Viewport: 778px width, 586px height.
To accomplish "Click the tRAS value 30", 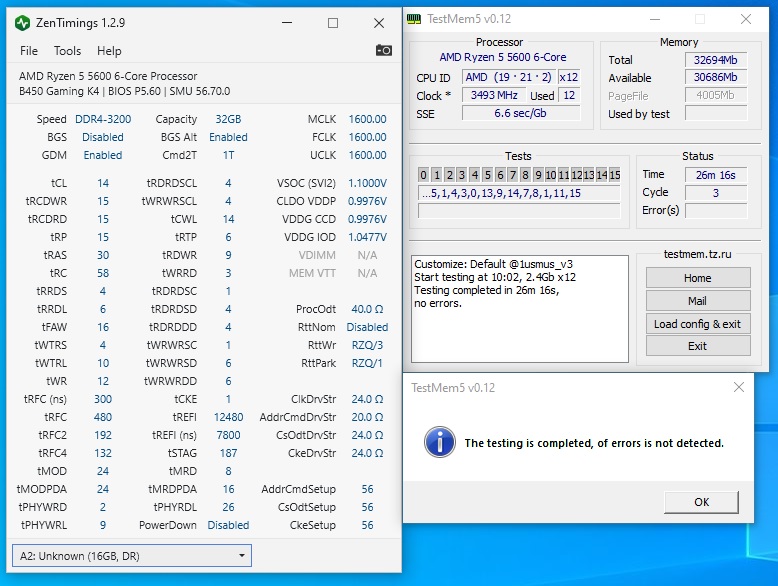I will (x=103, y=255).
